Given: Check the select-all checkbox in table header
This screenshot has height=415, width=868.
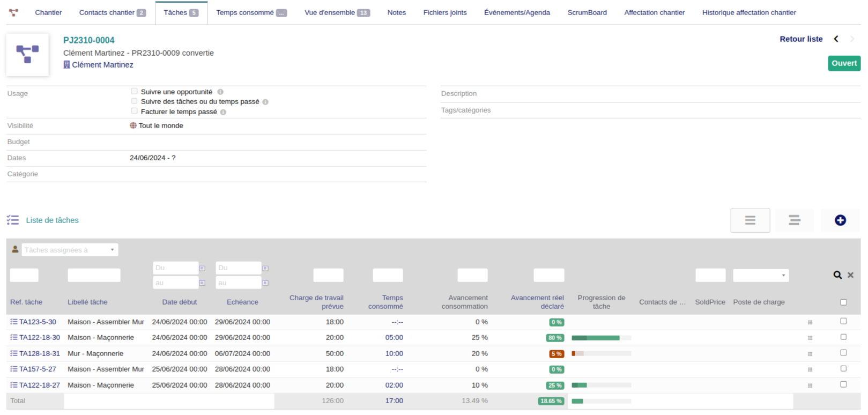Looking at the screenshot, I should pyautogui.click(x=843, y=302).
